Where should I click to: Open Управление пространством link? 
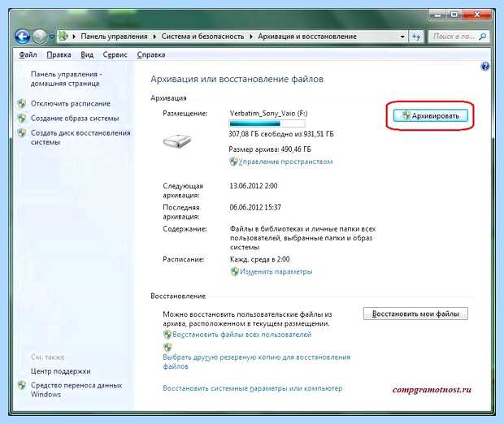point(285,162)
